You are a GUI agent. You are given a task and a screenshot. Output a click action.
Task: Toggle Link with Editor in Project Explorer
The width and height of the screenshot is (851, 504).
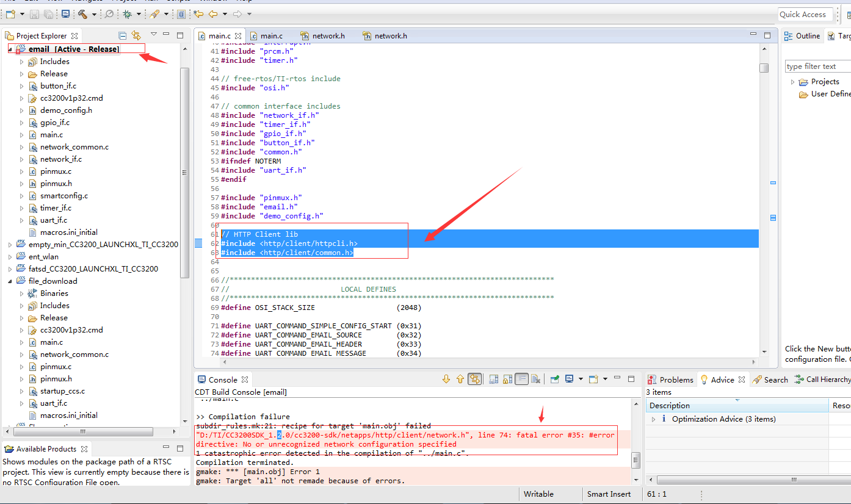coord(136,36)
